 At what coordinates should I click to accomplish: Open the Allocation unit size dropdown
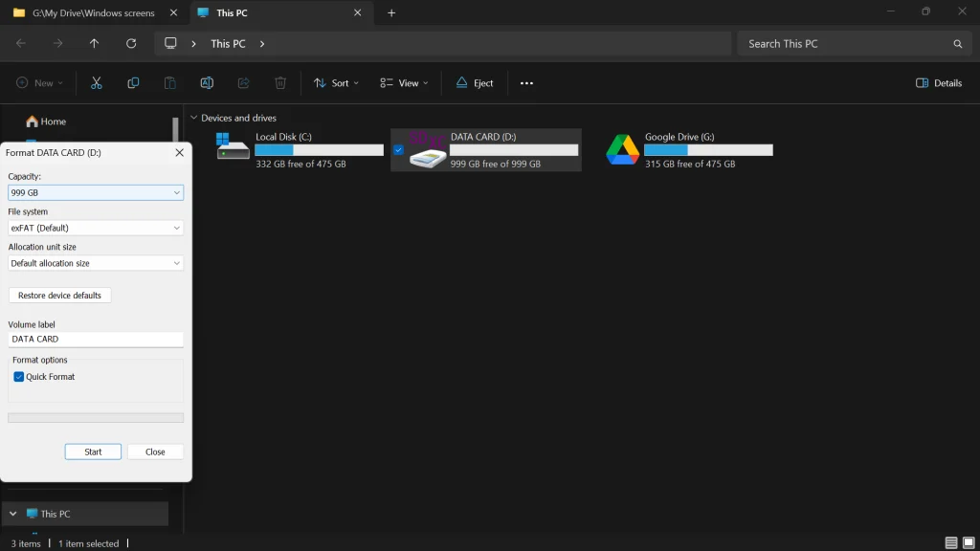96,263
